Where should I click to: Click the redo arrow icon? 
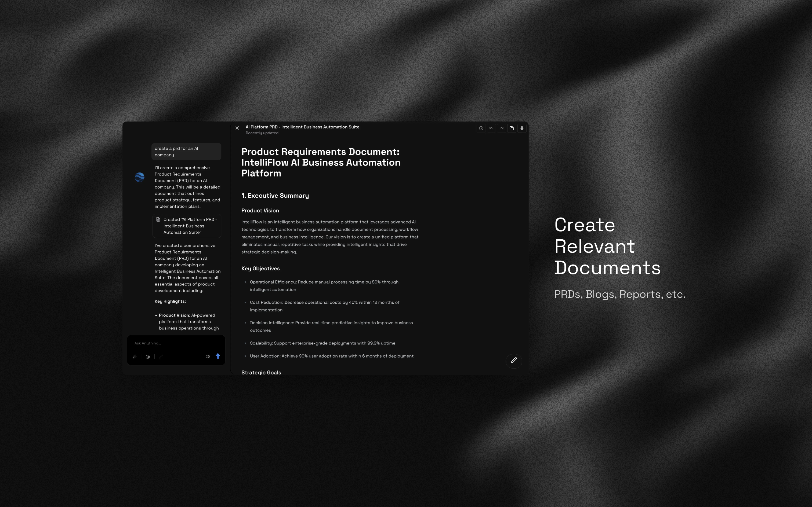501,128
